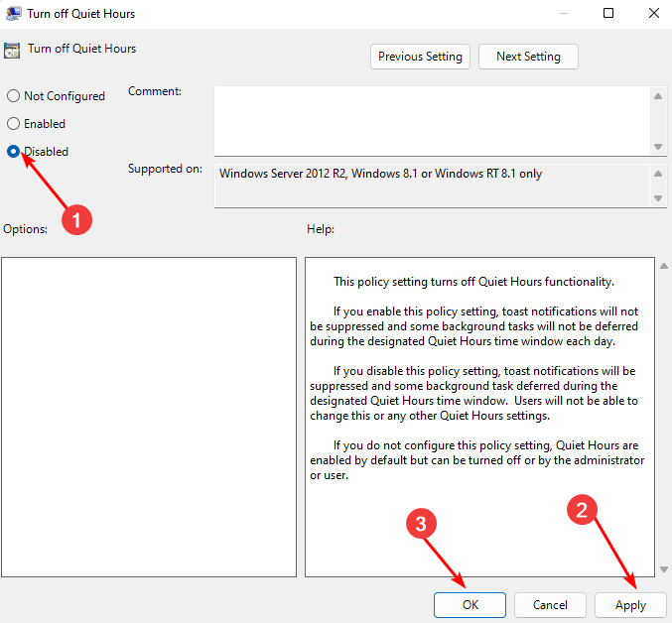This screenshot has height=623, width=672.
Task: Confirm with the OK button
Action: [x=470, y=604]
